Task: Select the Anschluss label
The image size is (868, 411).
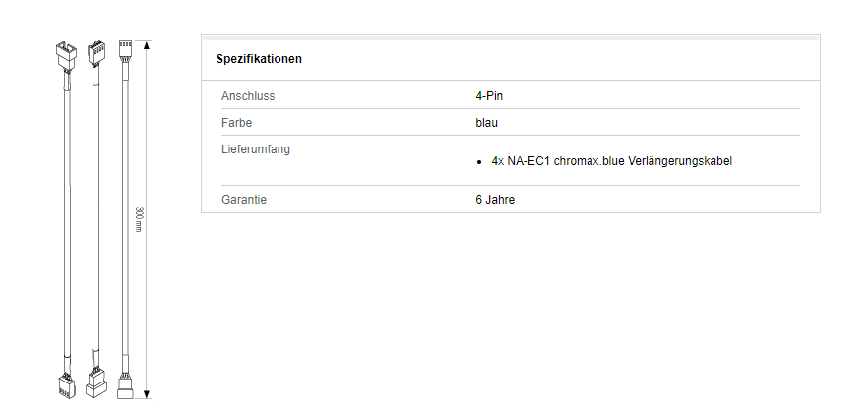Action: [x=248, y=96]
